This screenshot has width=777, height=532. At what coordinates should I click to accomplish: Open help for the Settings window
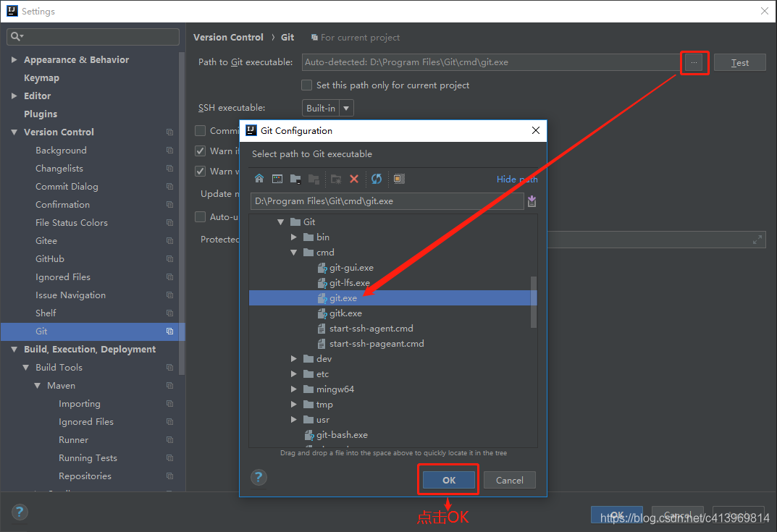20,512
